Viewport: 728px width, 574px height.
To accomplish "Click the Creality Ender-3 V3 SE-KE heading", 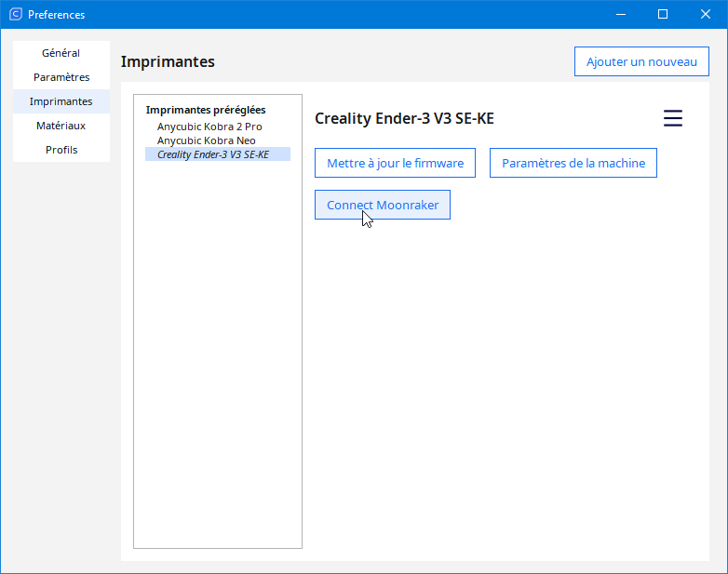I will pyautogui.click(x=404, y=119).
